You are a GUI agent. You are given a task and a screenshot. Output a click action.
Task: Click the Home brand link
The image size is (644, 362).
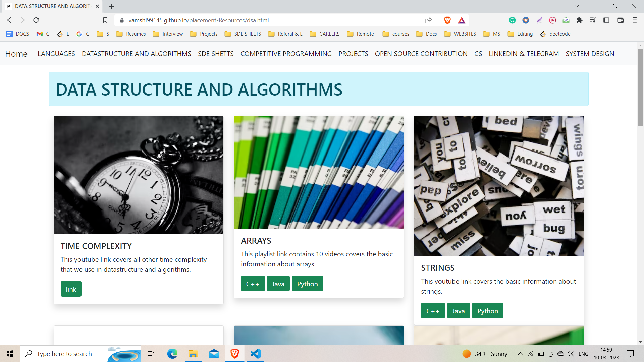[16, 54]
